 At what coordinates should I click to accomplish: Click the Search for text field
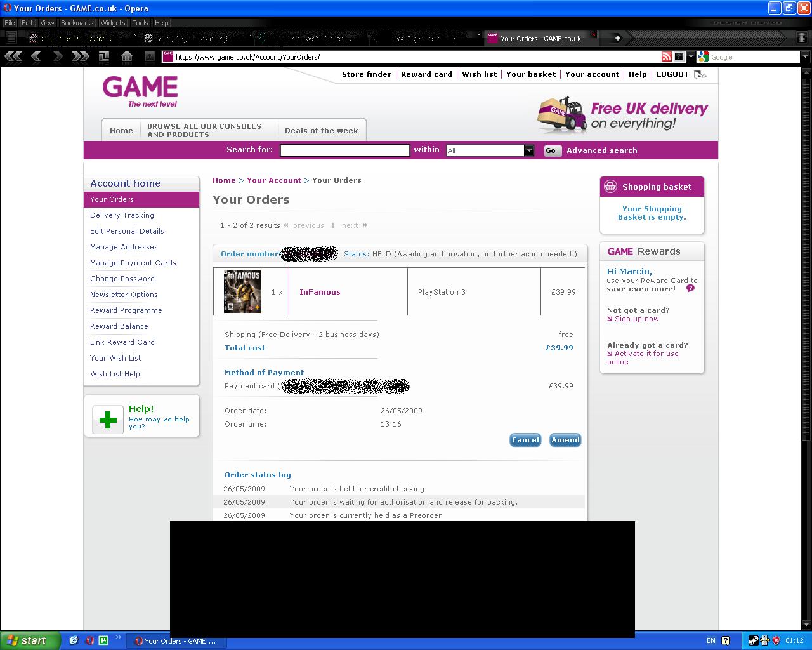[345, 150]
